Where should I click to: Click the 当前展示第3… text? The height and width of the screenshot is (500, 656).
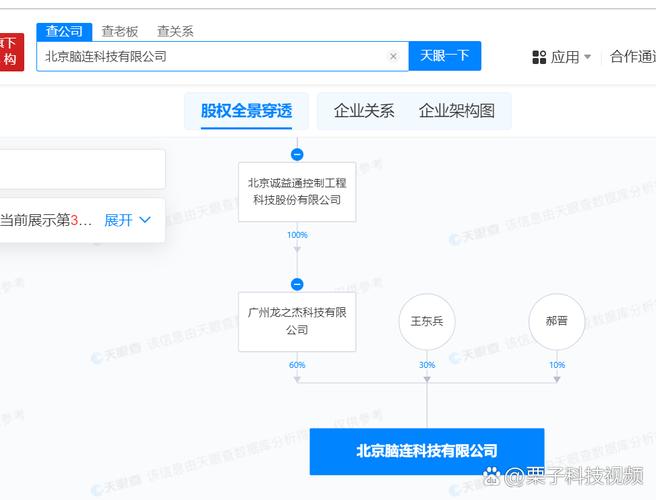[x=46, y=220]
